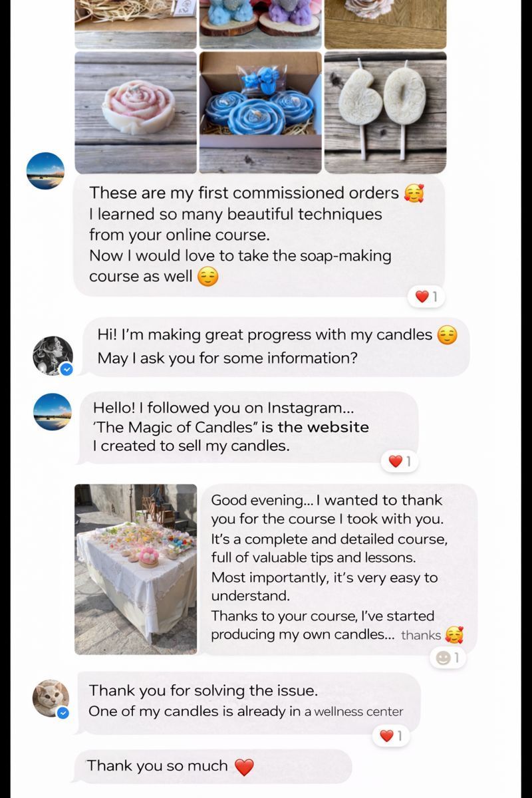532x798 pixels.
Task: Tap the heart reaction under the commissioned orders message
Action: (x=427, y=297)
